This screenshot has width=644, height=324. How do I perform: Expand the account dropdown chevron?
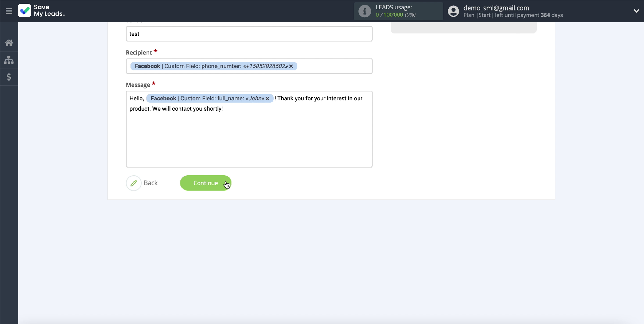[x=636, y=11]
